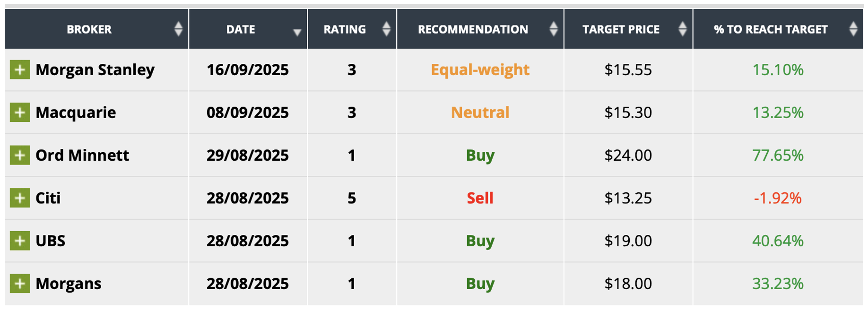Click the Broker column header label
This screenshot has height=311, width=868.
(x=89, y=29)
